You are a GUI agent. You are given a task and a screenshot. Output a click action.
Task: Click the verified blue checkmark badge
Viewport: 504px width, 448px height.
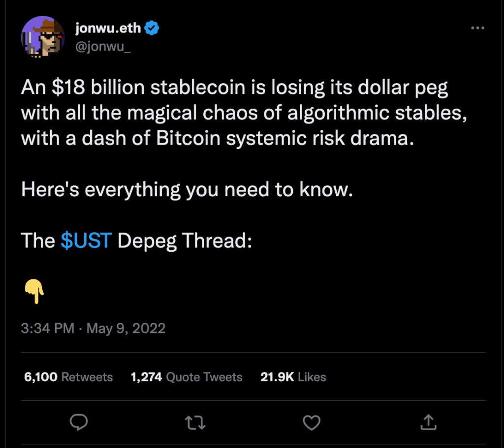[x=150, y=28]
